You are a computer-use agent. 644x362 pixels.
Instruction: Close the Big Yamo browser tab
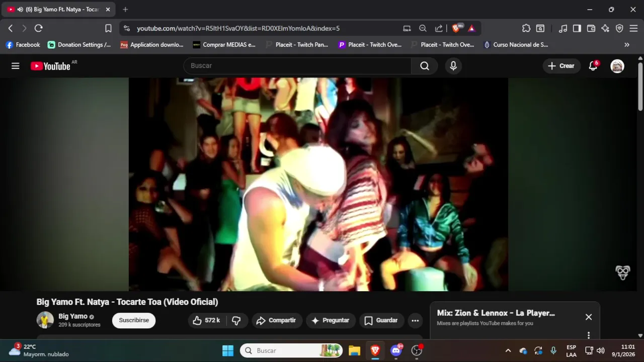pos(108,9)
